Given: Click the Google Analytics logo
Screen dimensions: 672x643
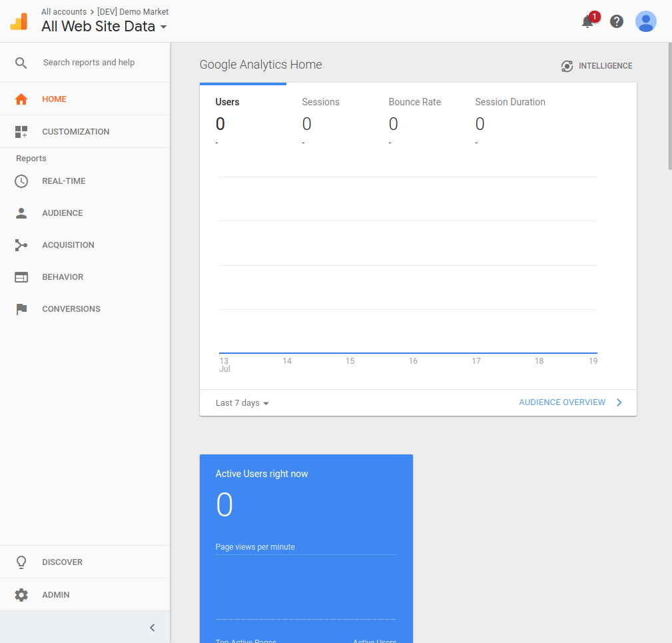Looking at the screenshot, I should 19,21.
